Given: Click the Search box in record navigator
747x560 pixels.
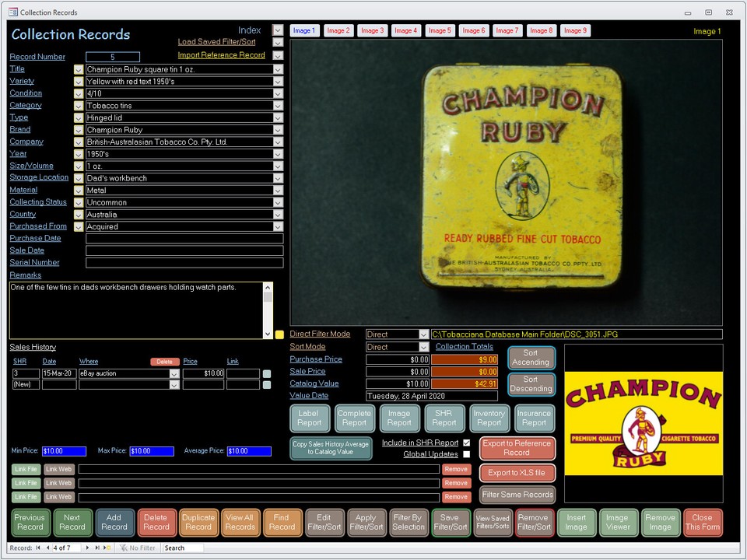Looking at the screenshot, I should (182, 548).
